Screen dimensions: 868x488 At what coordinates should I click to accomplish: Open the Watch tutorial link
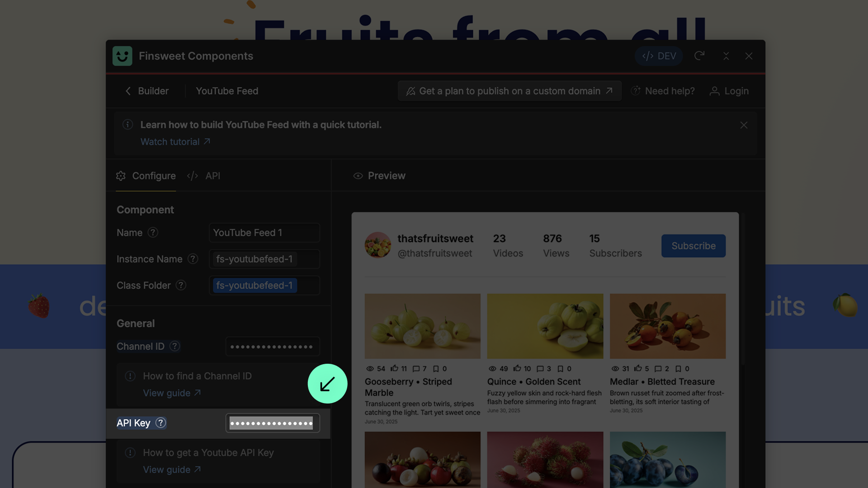click(175, 142)
